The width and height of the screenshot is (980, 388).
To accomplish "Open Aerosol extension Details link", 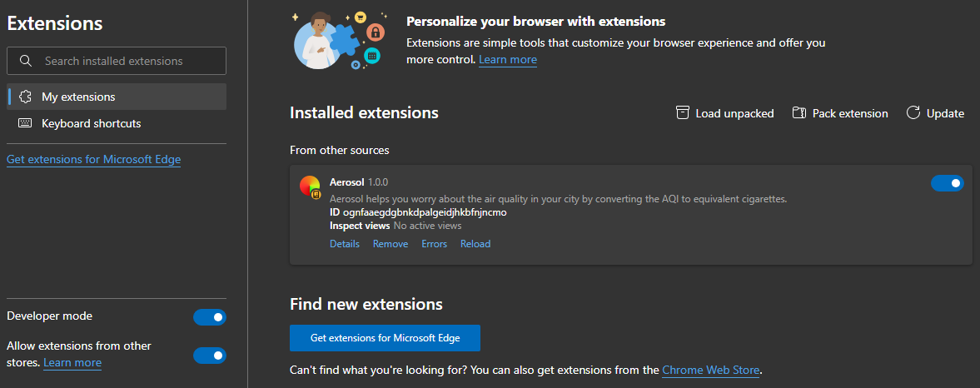I will [345, 244].
